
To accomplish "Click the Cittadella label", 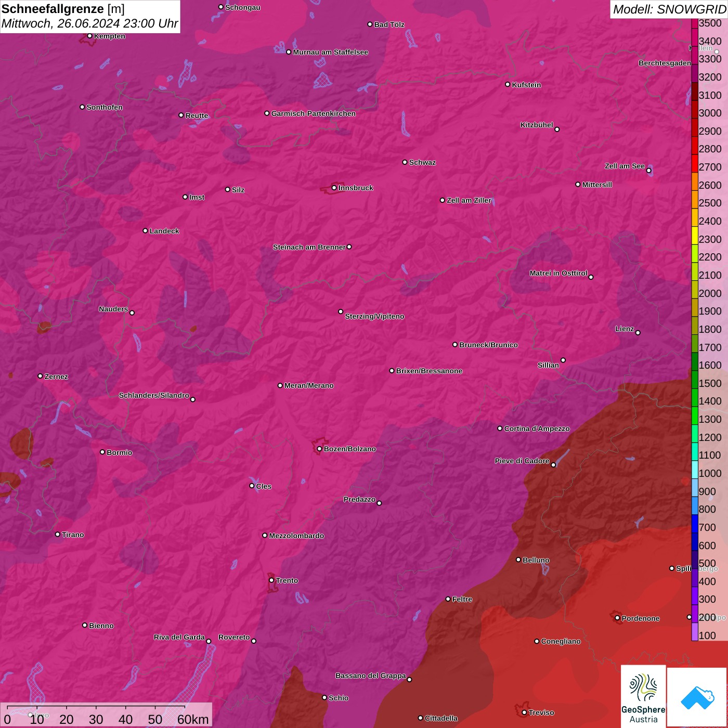I will click(x=441, y=718).
